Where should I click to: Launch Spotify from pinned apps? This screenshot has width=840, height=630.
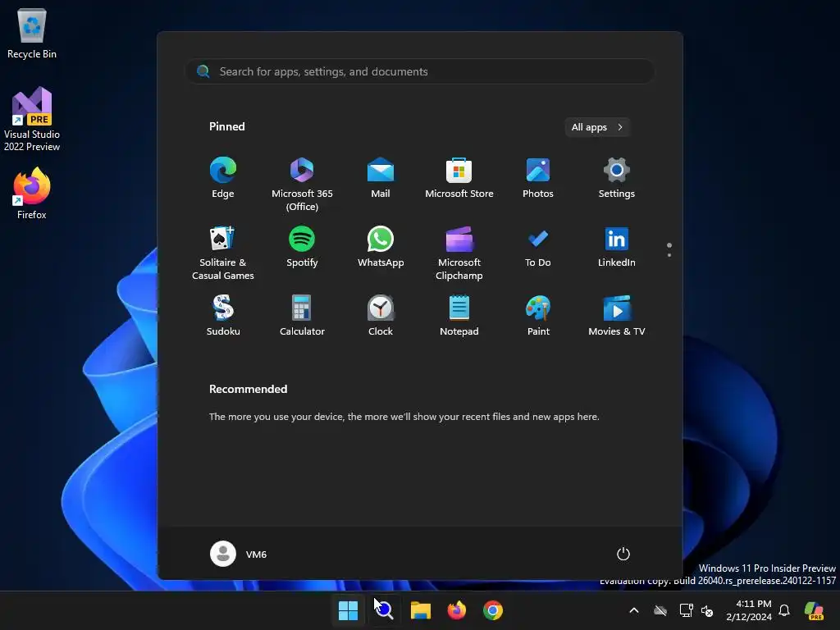coord(302,247)
